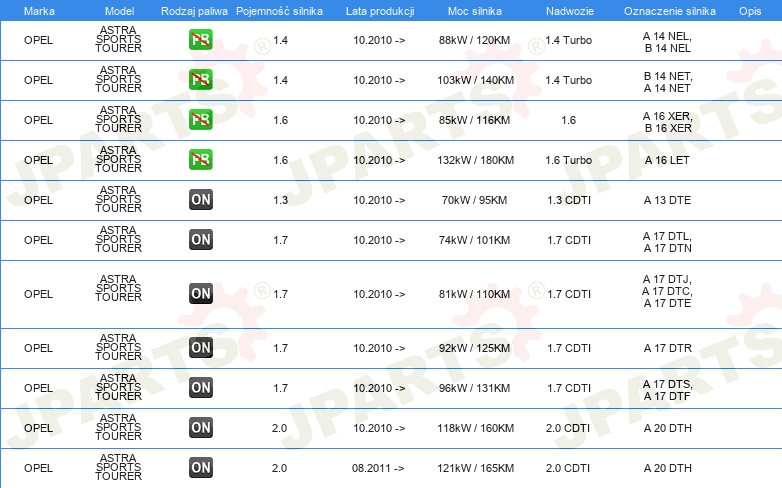Click the diesel ON icon in the 74kW / 101KM row

pyautogui.click(x=201, y=240)
